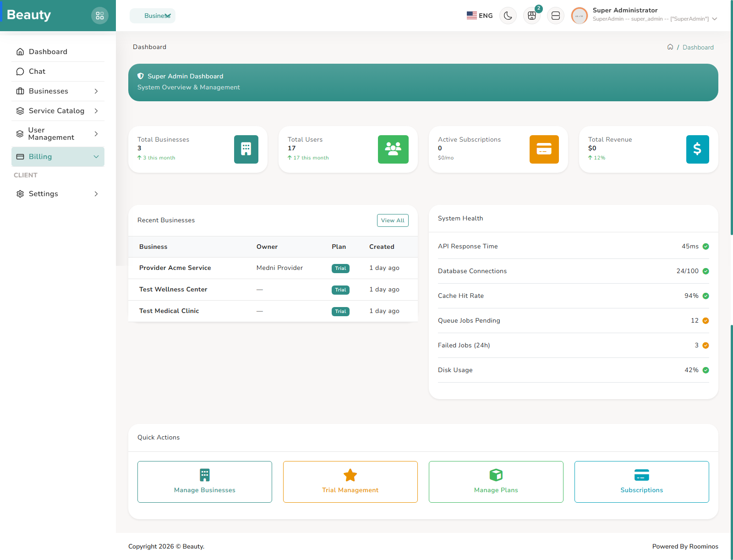
Task: Open Service Catalog via its layers icon
Action: pyautogui.click(x=20, y=110)
